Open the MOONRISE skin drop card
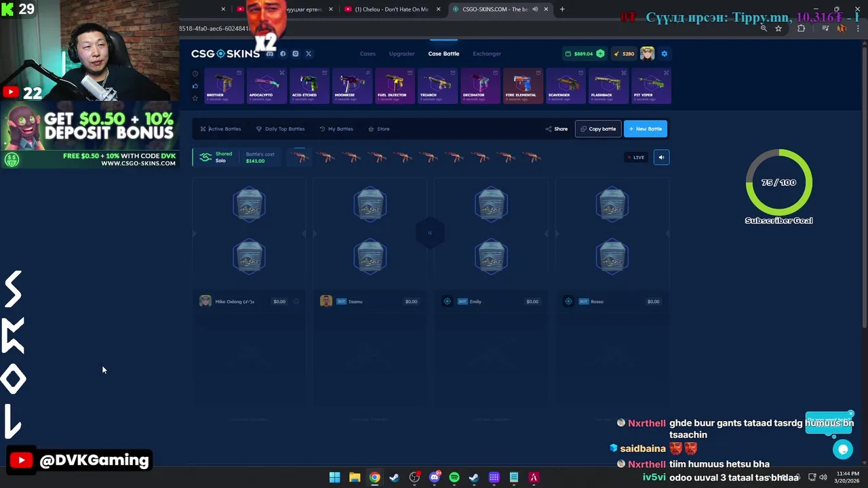 [x=352, y=86]
